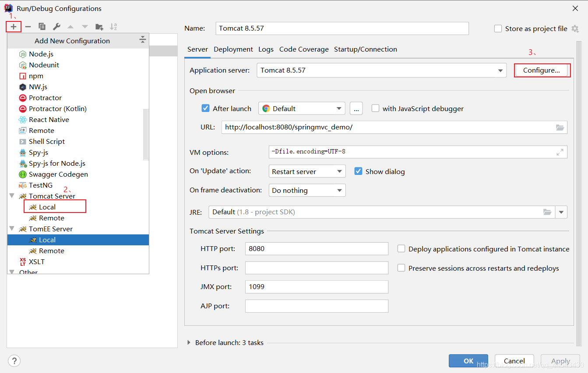Click the Apply button
This screenshot has height=373, width=588.
pos(561,361)
